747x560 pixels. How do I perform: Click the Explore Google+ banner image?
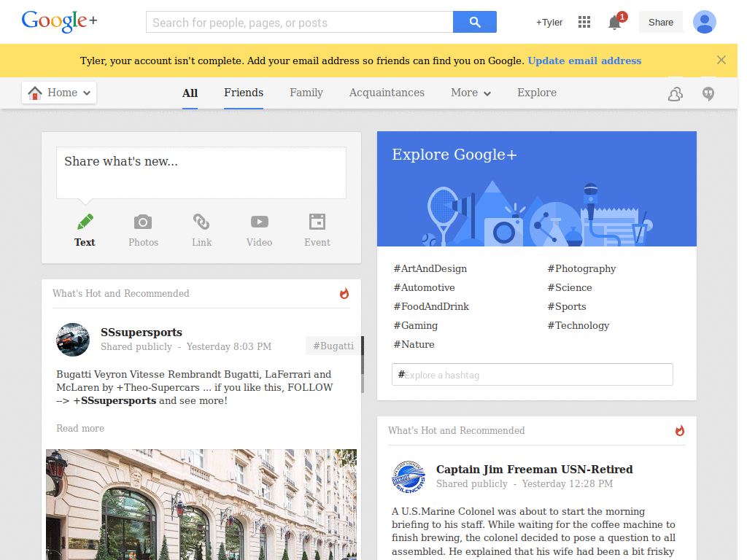536,189
